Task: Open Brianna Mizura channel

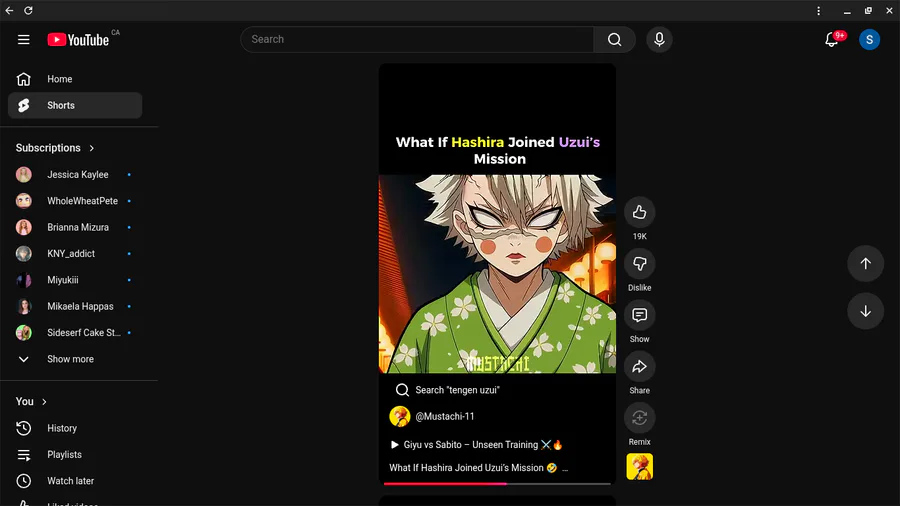Action: pos(75,227)
